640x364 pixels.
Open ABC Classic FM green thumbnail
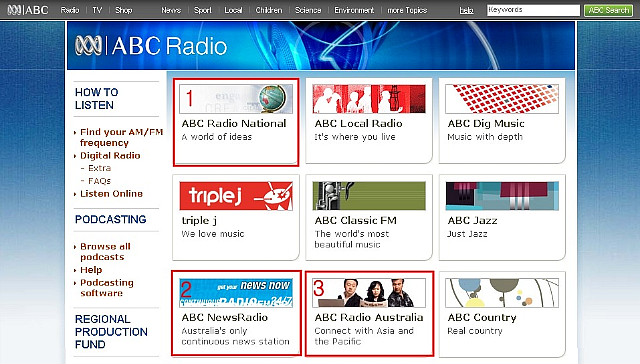369,196
